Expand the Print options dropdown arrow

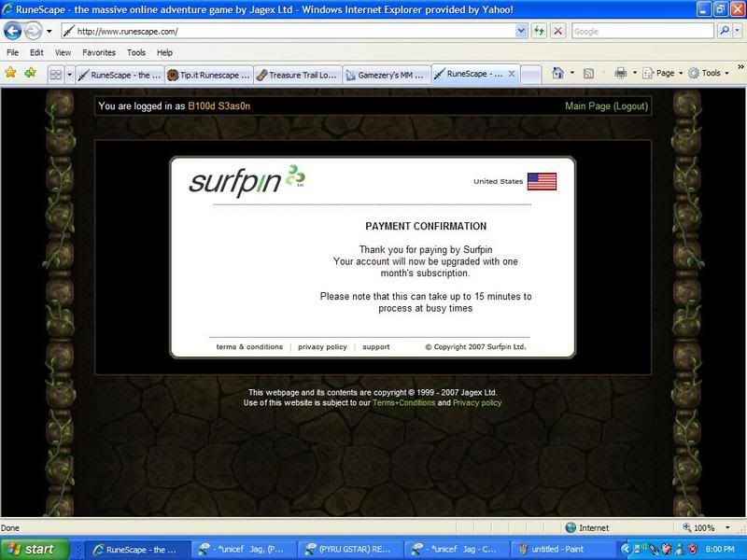[x=635, y=73]
